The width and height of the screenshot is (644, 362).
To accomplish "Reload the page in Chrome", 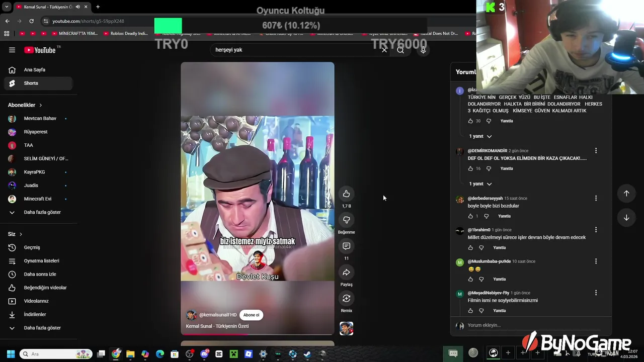I will 31,21.
